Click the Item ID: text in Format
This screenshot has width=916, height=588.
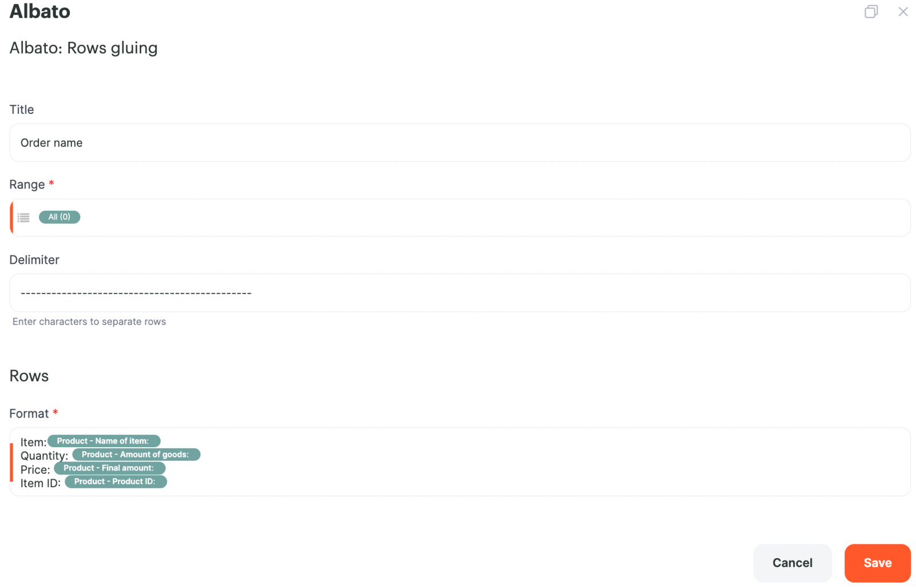40,483
